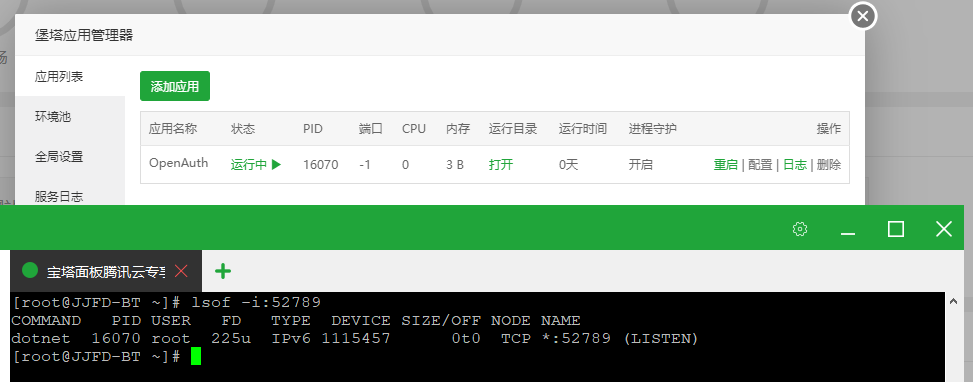Delete OpenAuth using the 删除 link

829,164
